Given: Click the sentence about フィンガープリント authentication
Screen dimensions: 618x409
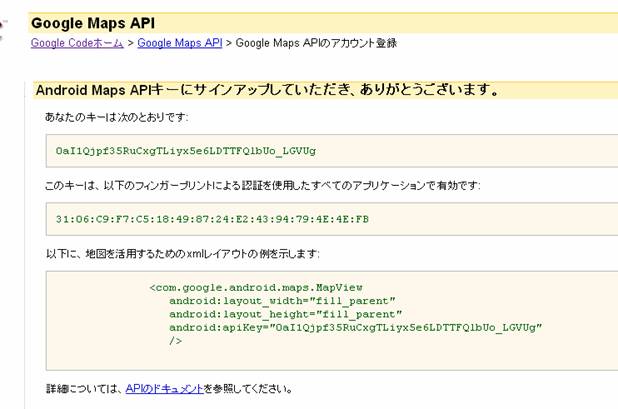Looking at the screenshot, I should [262, 185].
